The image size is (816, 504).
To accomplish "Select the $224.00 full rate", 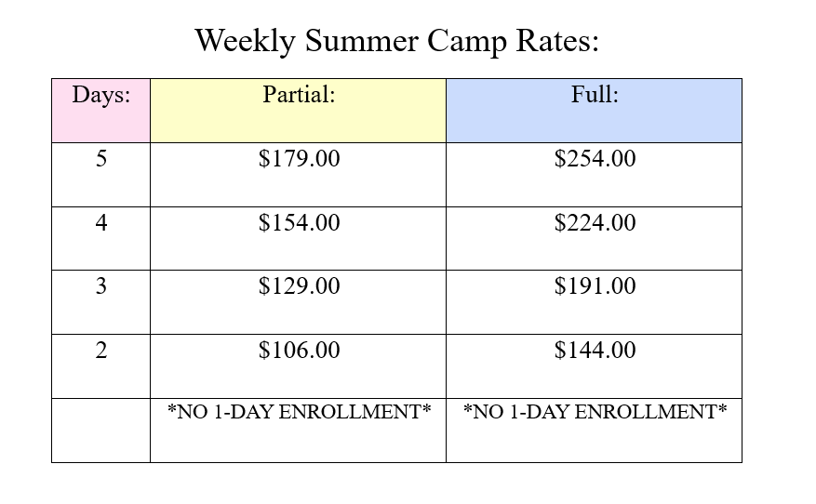I will [x=595, y=223].
